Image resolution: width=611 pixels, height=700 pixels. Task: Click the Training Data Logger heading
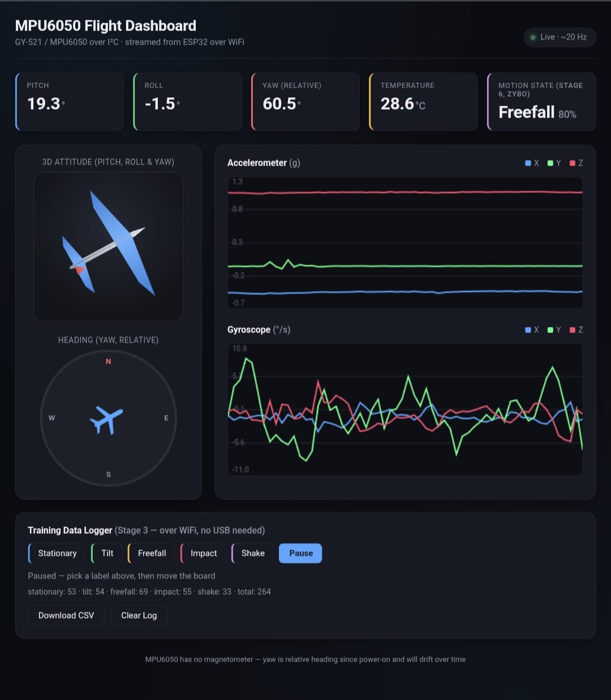(x=147, y=530)
